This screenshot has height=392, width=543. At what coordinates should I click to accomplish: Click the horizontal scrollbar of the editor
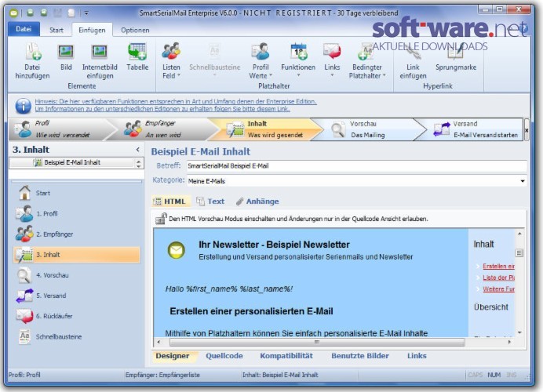(317, 342)
